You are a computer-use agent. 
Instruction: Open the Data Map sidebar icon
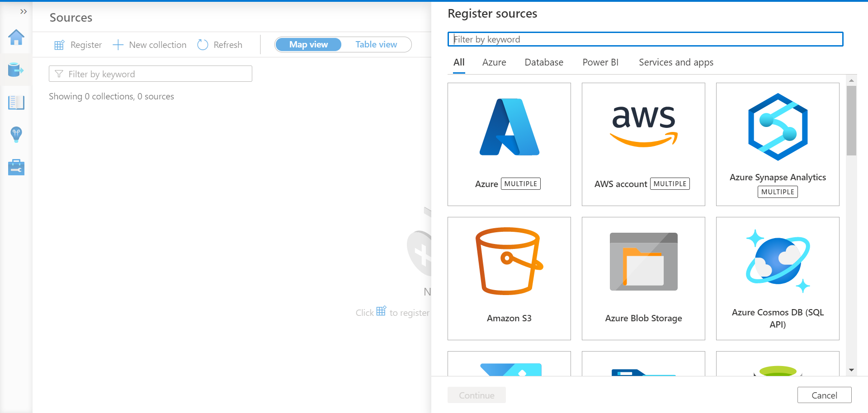point(16,70)
